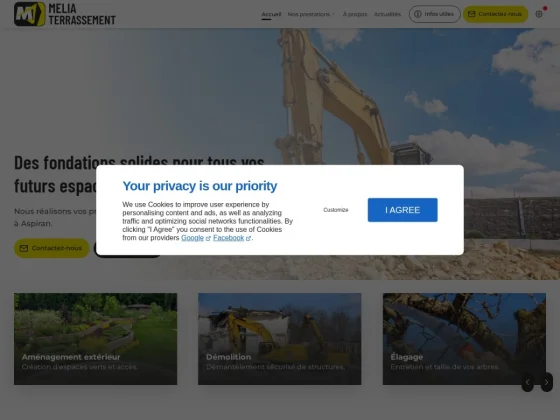This screenshot has width=560, height=420.
Task: Open the À propos menu item
Action: [355, 14]
